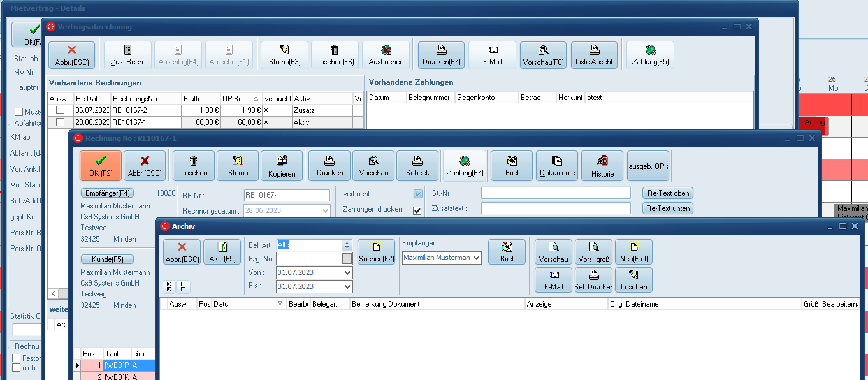Screen dimensions: 868x380
Task: Open Zahlung(F5) in Vertragsabrechnung toolbar
Action: click(x=650, y=55)
